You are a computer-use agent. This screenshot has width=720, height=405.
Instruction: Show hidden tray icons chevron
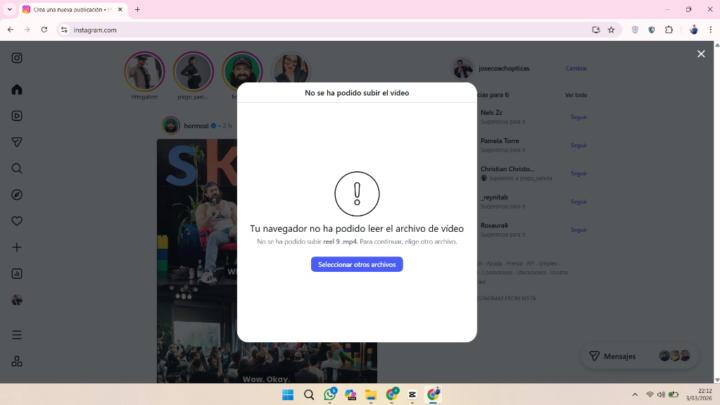pyautogui.click(x=635, y=394)
